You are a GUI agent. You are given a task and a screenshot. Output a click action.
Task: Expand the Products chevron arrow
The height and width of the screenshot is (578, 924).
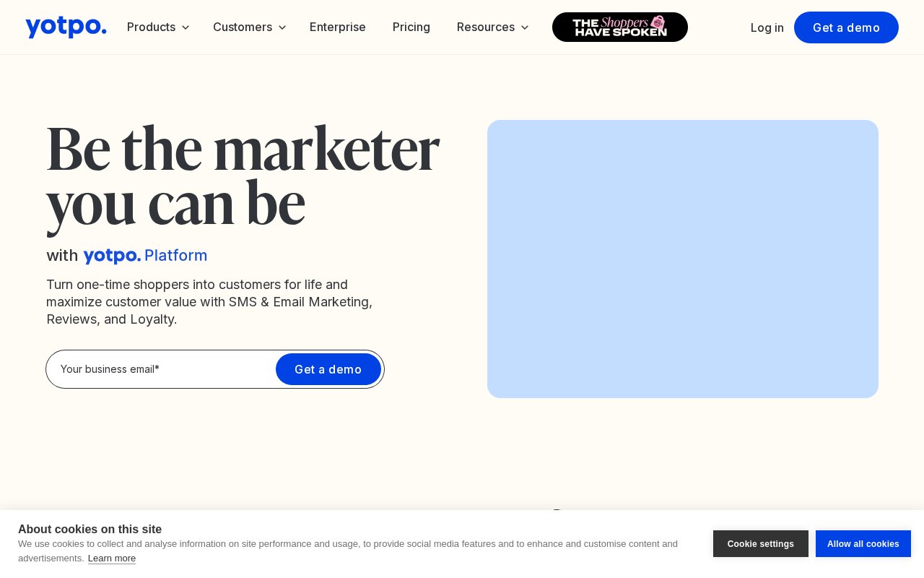186,27
